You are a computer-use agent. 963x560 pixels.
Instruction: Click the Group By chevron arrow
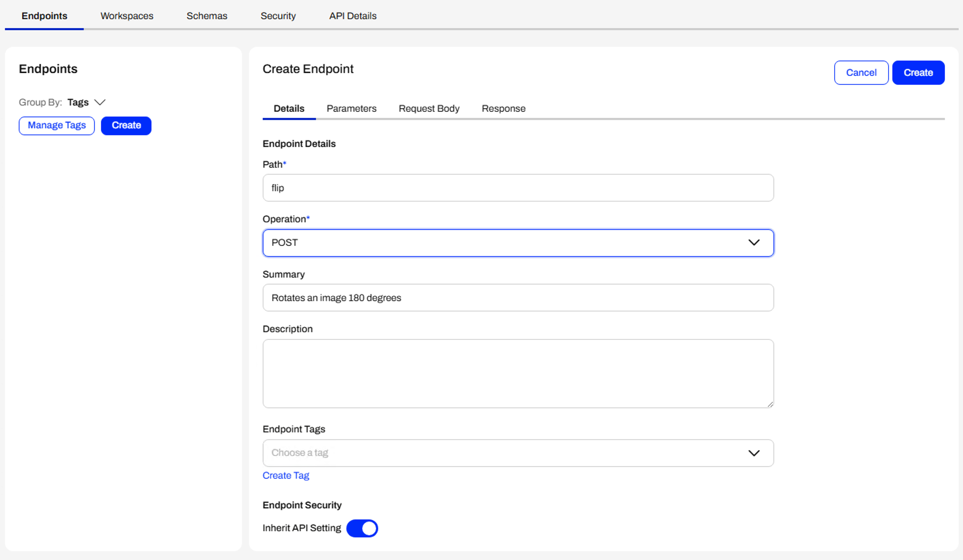(100, 102)
